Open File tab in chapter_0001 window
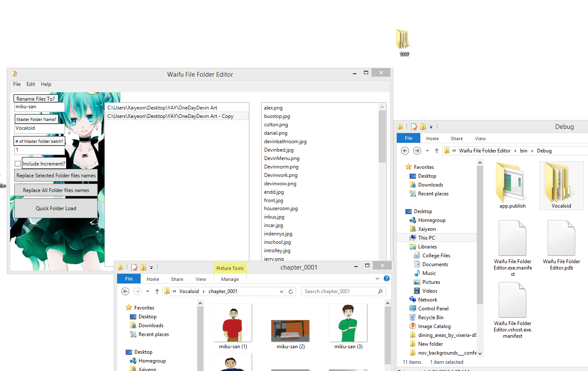This screenshot has width=588, height=371. 129,279
